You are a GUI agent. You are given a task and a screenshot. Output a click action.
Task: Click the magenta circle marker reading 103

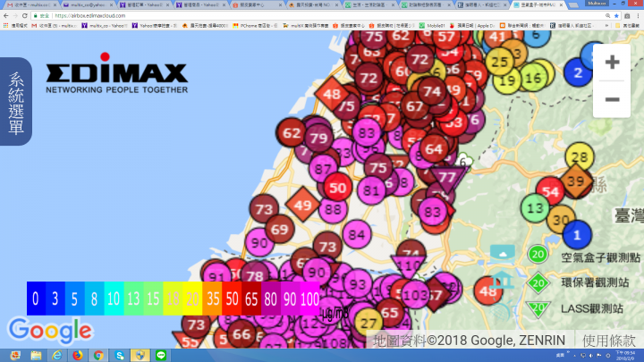pos(415,295)
